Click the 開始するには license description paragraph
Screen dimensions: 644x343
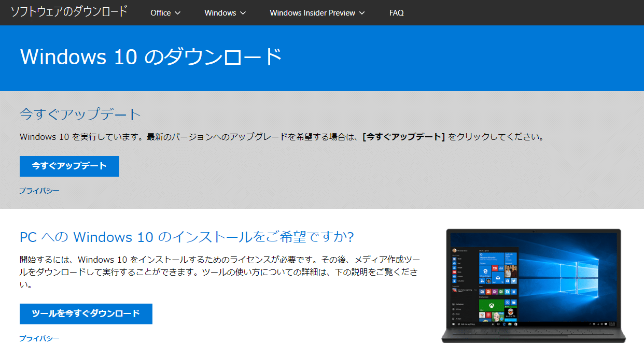[x=220, y=271]
